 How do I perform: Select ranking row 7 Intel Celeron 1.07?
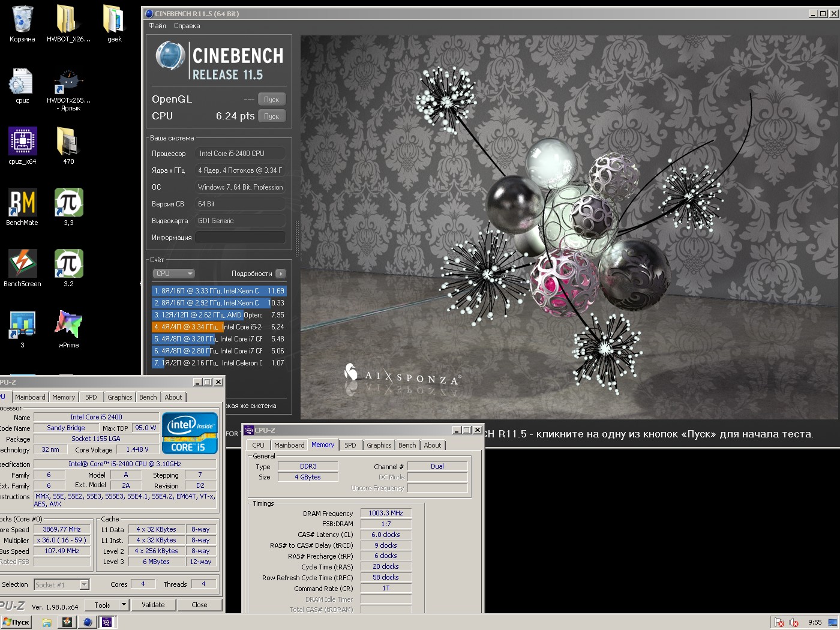click(219, 363)
